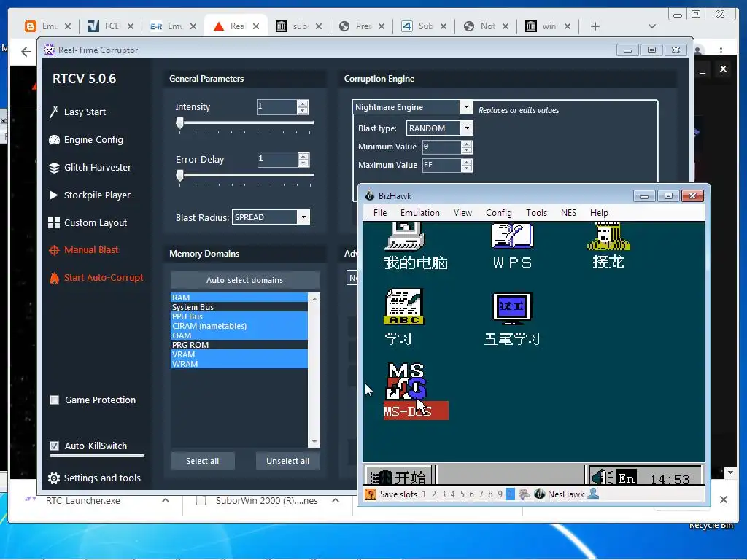Open the Blast Radius SPREAD dropdown
The image size is (747, 560).
pos(303,217)
